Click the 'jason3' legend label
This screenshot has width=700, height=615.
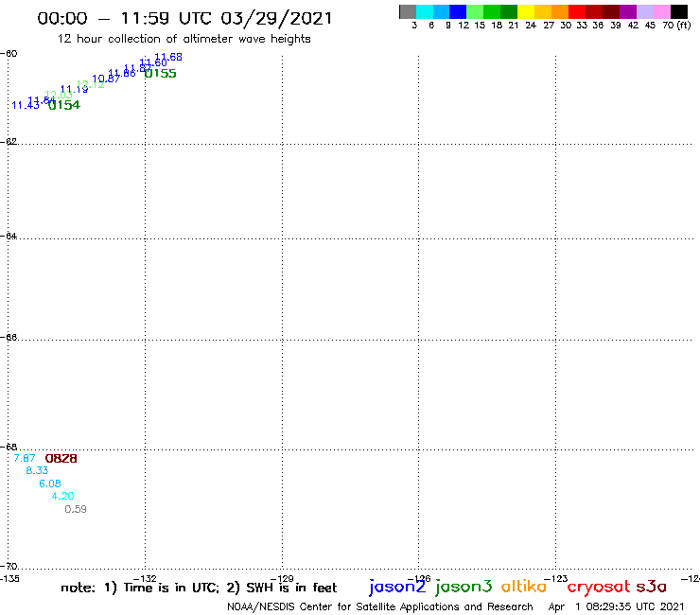(x=464, y=587)
